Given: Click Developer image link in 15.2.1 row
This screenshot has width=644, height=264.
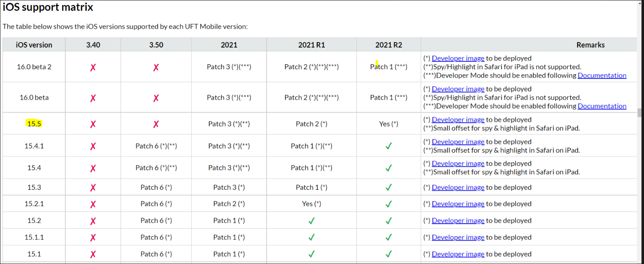Looking at the screenshot, I should pos(458,204).
